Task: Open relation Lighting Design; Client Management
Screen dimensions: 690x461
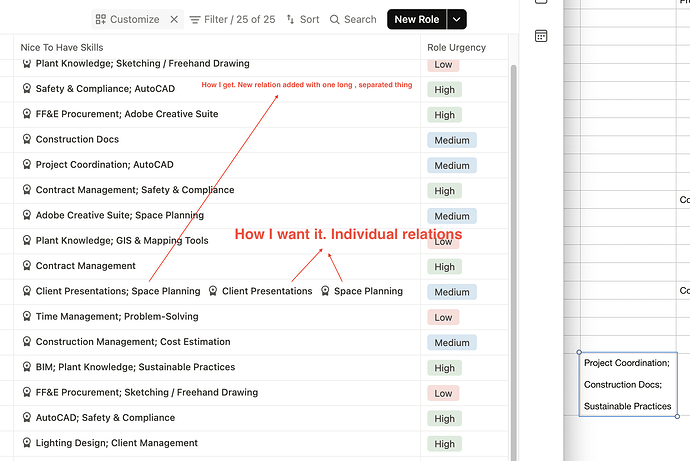Action: coord(117,443)
